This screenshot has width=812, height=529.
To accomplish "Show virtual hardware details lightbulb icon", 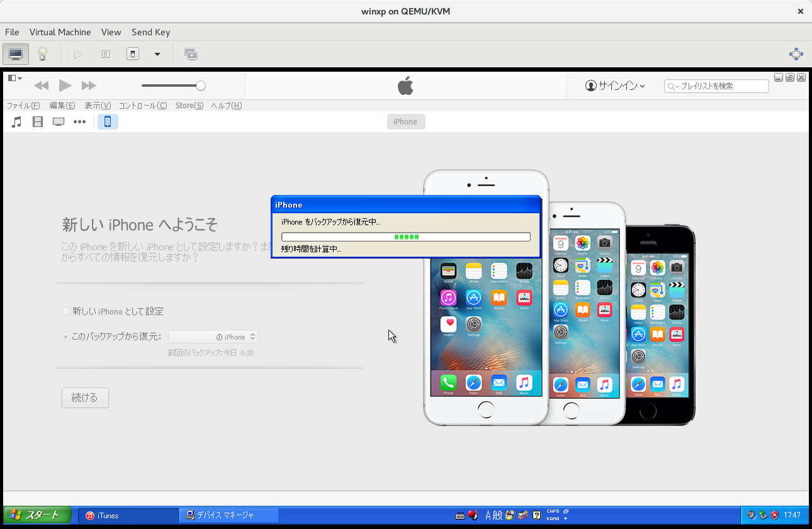I will pyautogui.click(x=42, y=54).
